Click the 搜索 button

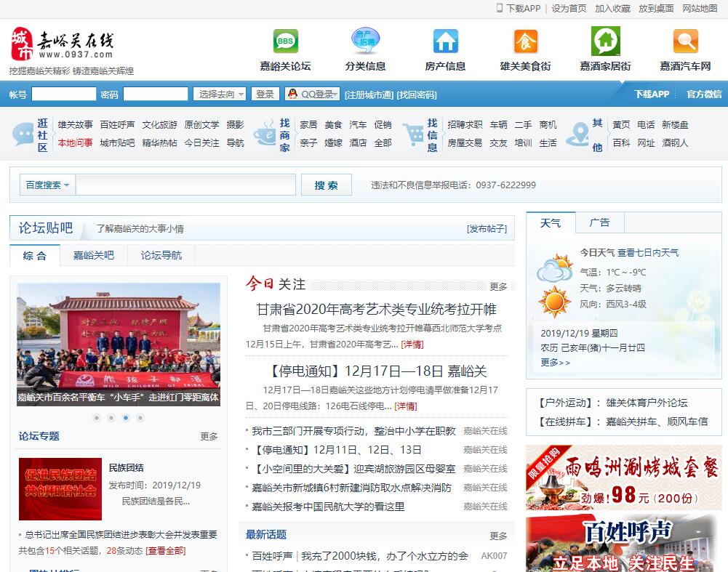[327, 185]
